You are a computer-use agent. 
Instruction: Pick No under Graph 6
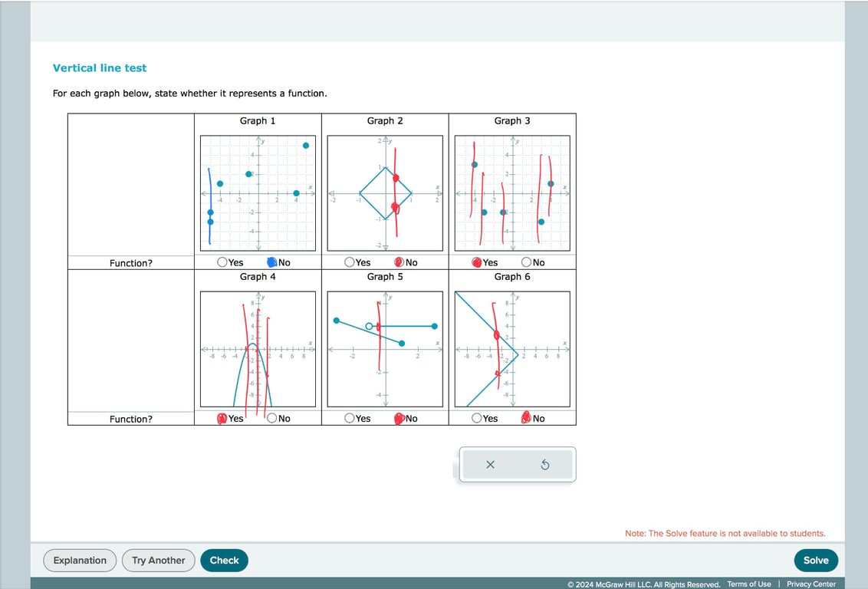point(527,419)
